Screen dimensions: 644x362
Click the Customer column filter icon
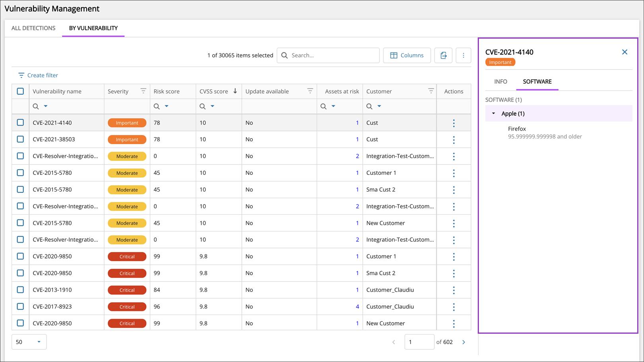click(x=430, y=91)
